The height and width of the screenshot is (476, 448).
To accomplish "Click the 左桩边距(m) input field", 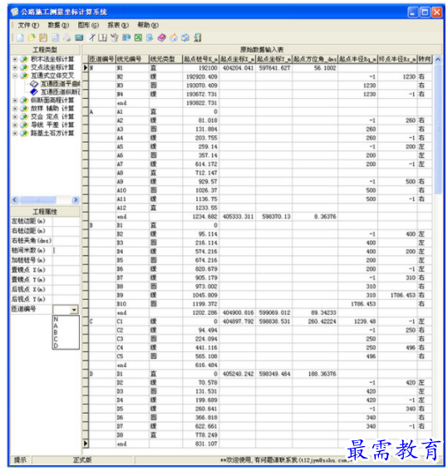I will pyautogui.click(x=66, y=221).
